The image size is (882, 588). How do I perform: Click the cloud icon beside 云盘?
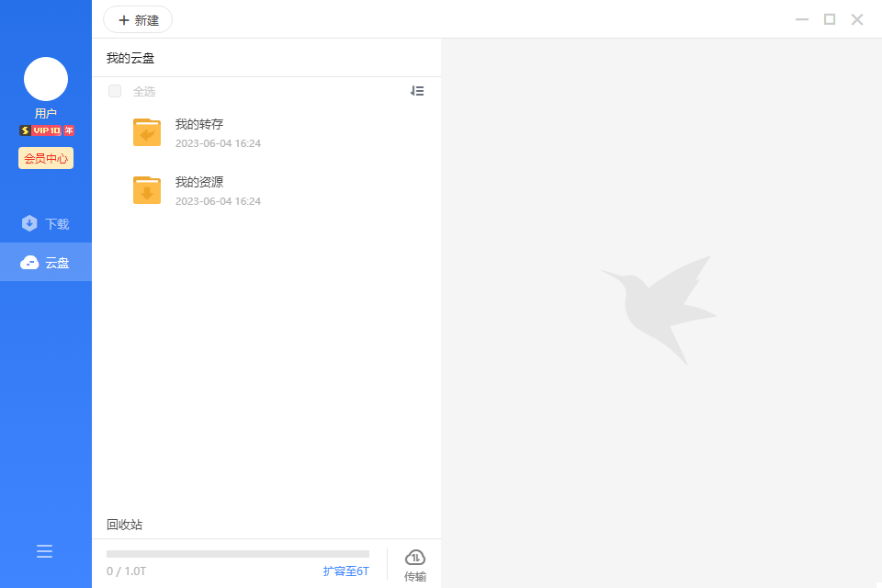[x=29, y=263]
